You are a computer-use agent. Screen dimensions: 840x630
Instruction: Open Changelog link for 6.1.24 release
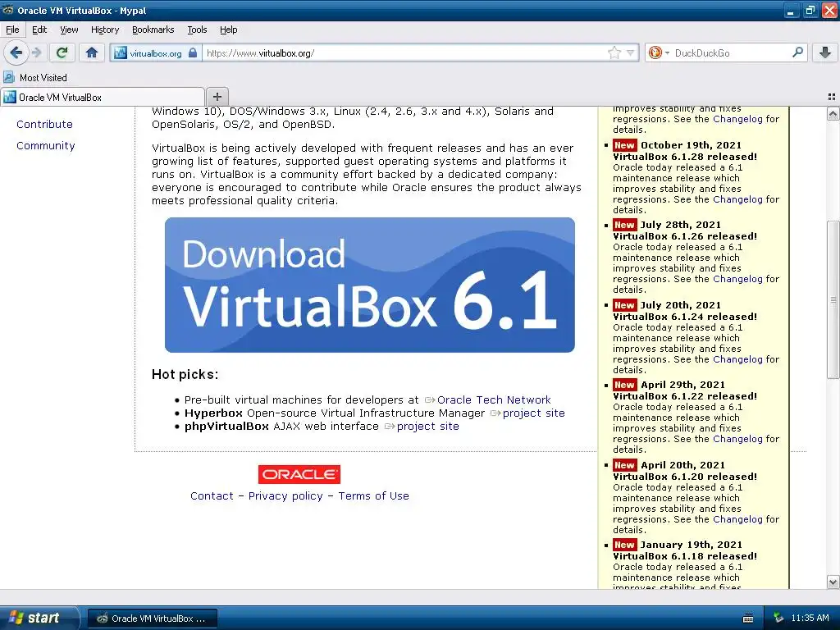[737, 359]
